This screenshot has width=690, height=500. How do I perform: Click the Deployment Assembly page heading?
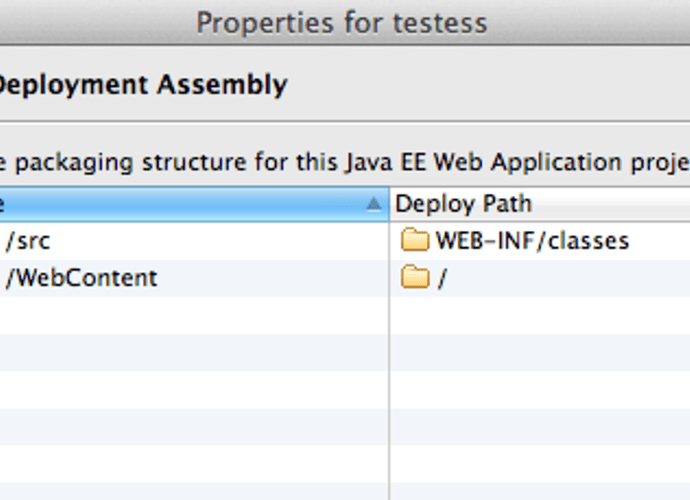point(143,85)
